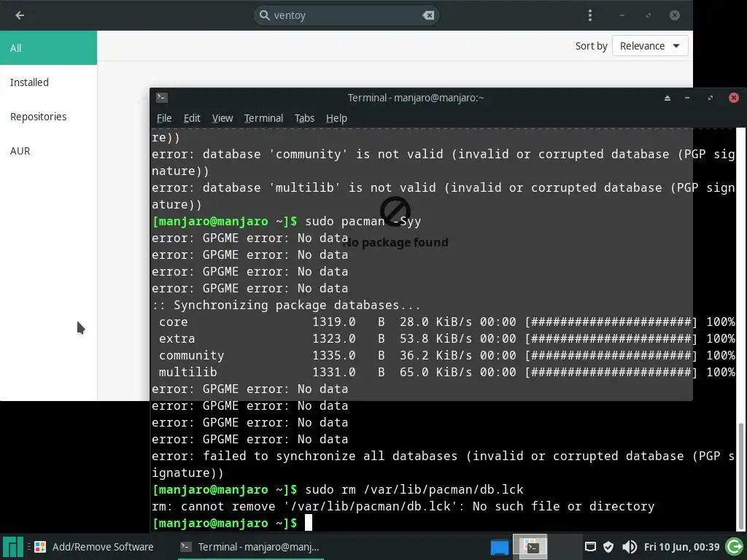The height and width of the screenshot is (560, 747).
Task: Open the Repositories section in the sidebar
Action: 49,117
